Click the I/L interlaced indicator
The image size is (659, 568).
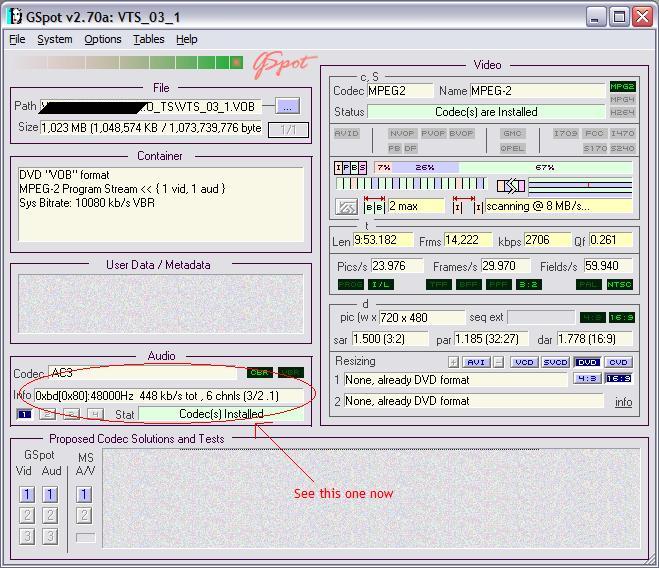click(x=380, y=285)
